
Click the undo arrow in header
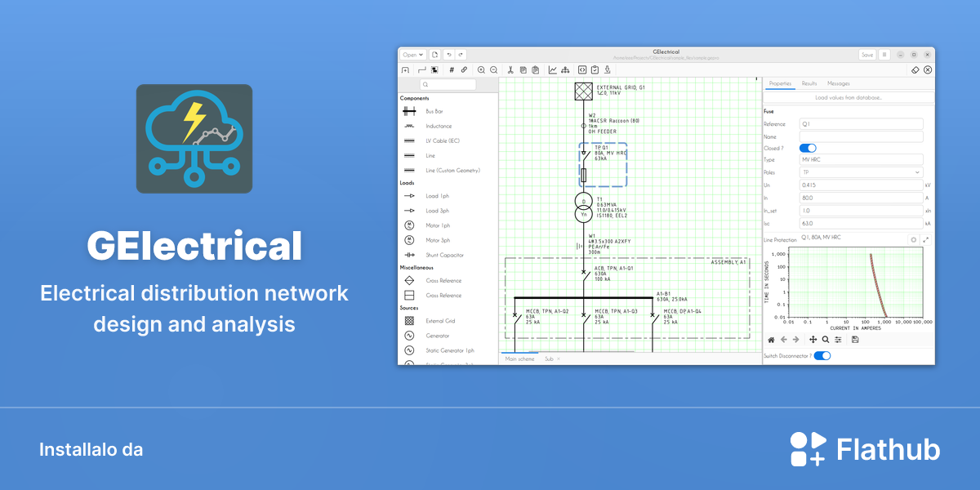449,55
